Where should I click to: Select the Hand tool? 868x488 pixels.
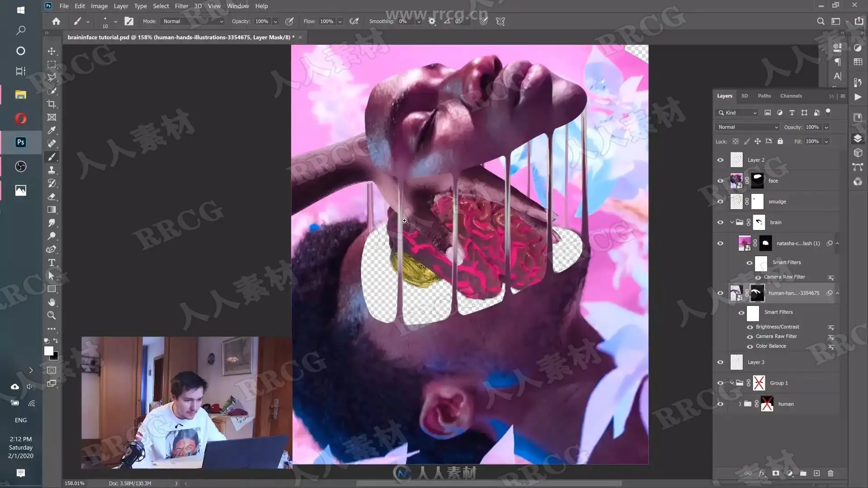[52, 302]
